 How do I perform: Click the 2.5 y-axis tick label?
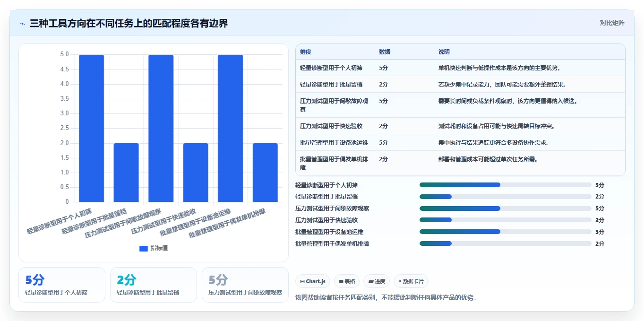pos(65,128)
